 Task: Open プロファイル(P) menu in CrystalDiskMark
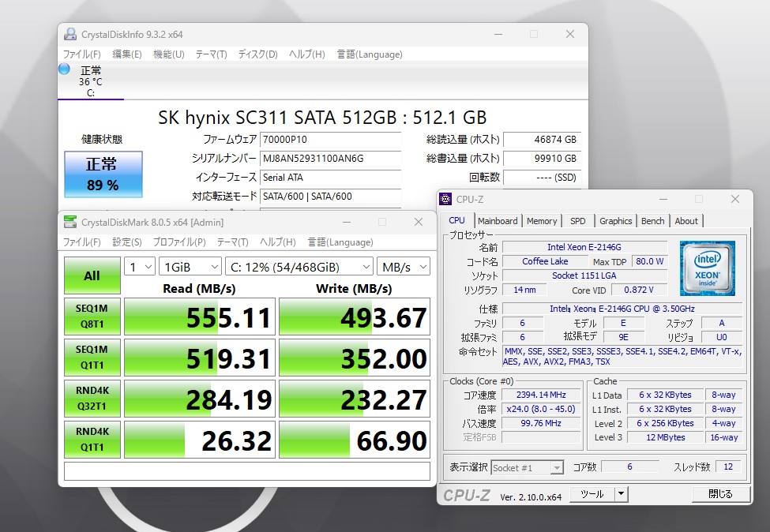coord(179,242)
